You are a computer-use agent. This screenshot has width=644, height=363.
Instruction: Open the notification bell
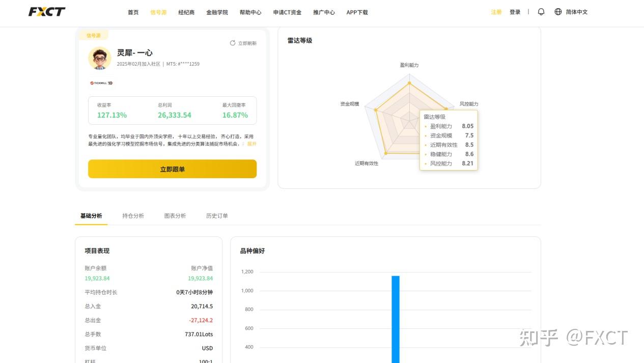coord(541,12)
